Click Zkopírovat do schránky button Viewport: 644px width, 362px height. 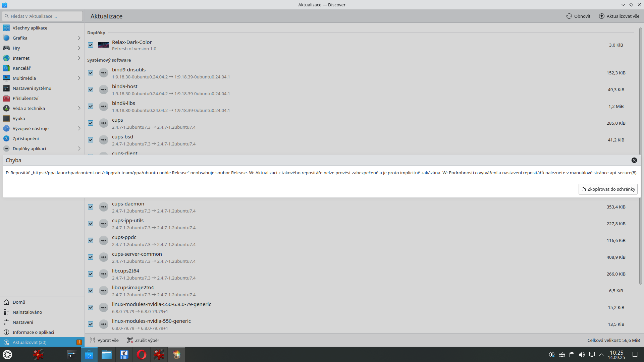coord(608,189)
